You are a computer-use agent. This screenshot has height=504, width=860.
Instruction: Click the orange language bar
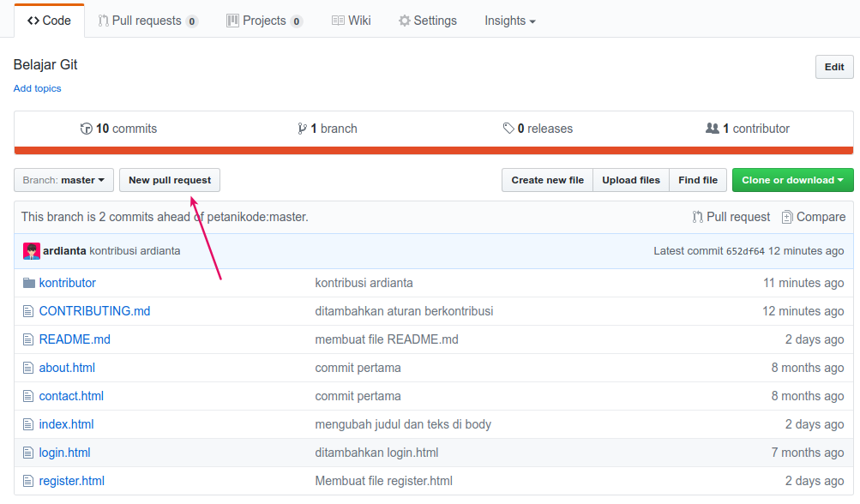point(430,147)
